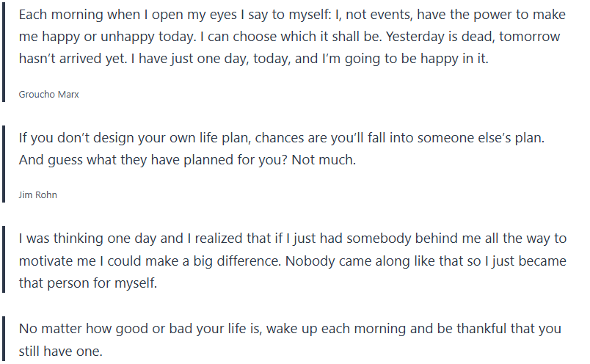Click the vertical bar beside the "I was thinking" quote

(x=4, y=261)
